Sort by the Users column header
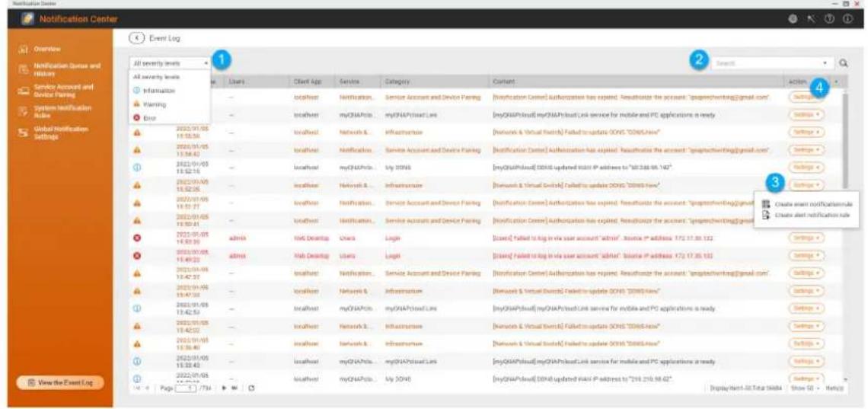This screenshot has height=409, width=868. [255, 81]
